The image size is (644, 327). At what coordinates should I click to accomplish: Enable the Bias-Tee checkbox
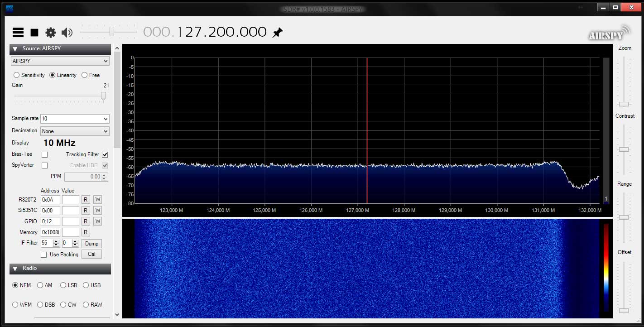point(44,154)
